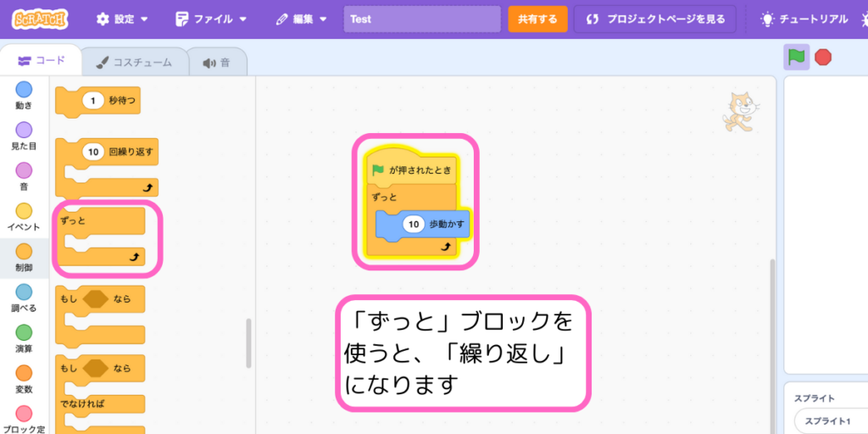Click the project title field showing Test

point(422,19)
